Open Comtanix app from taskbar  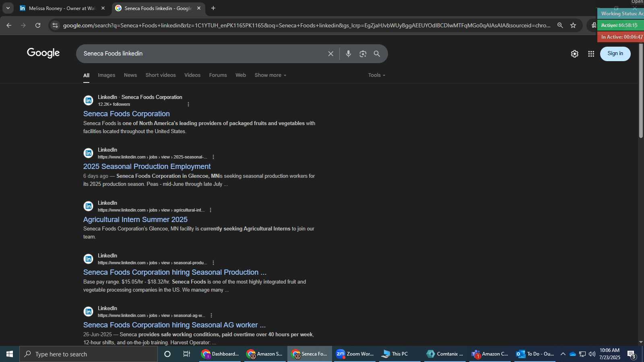coord(445,354)
